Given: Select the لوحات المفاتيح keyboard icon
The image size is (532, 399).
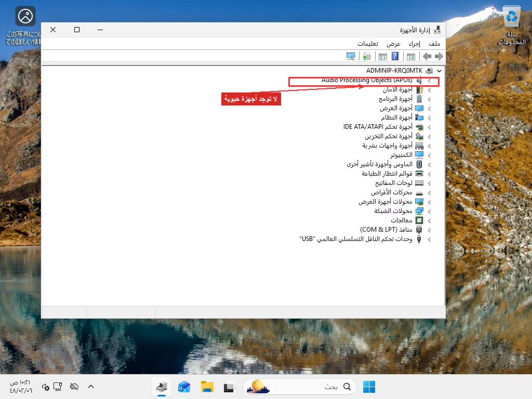Looking at the screenshot, I should tap(419, 183).
